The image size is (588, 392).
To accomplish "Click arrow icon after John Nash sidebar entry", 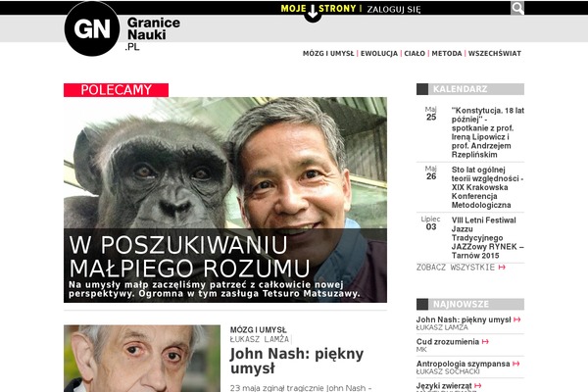I will click(x=516, y=319).
